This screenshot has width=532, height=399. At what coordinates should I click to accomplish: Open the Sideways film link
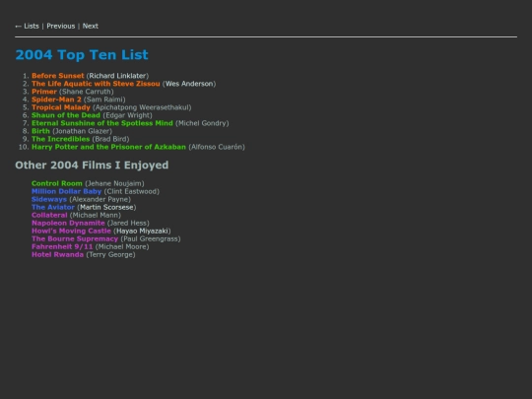49,199
